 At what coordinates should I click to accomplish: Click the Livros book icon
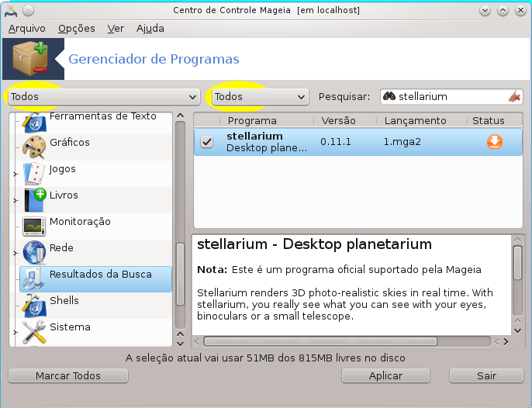click(35, 200)
